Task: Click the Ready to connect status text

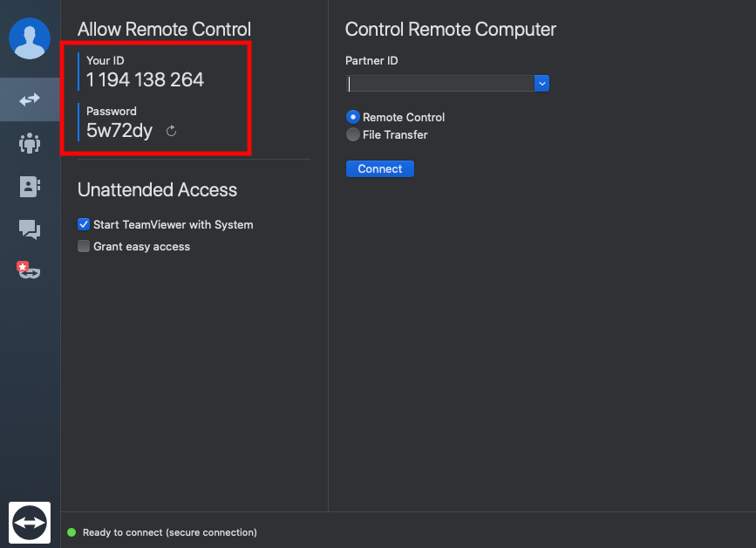Action: [x=170, y=532]
